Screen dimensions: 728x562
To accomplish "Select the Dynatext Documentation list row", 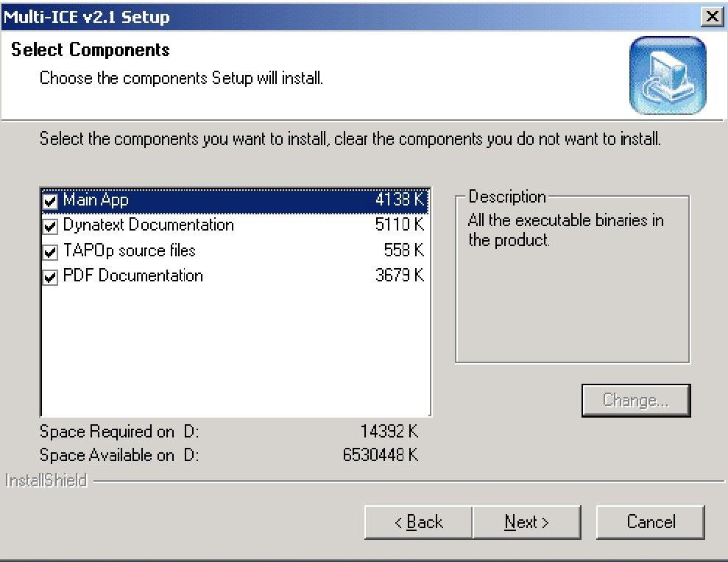I will coord(147,225).
